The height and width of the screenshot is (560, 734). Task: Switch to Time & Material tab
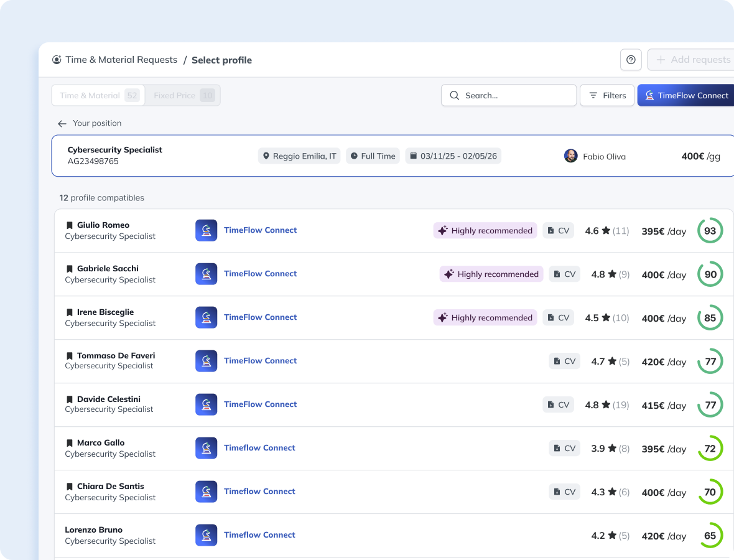click(98, 95)
